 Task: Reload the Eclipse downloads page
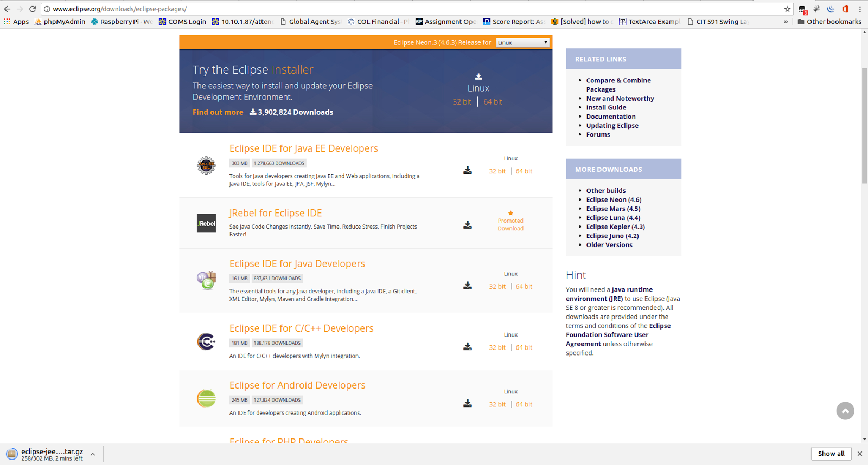(x=33, y=9)
